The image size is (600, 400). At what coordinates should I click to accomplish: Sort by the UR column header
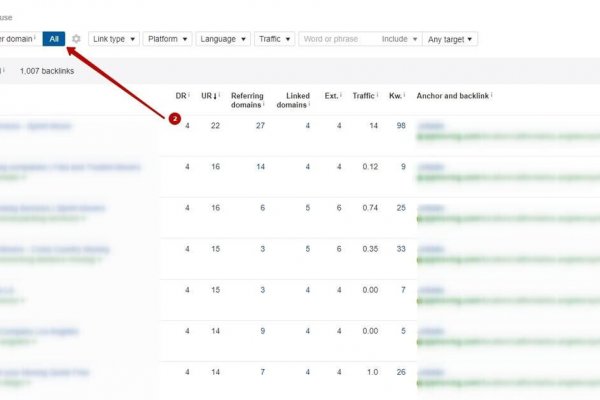point(210,95)
